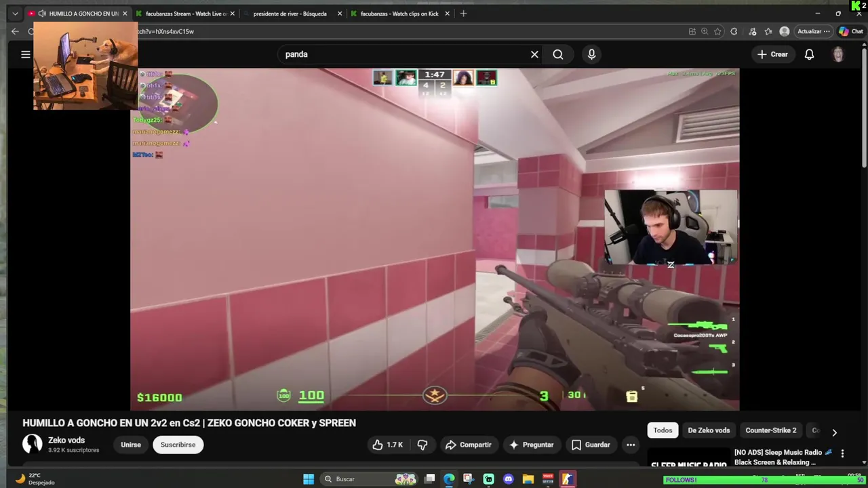Open the Zeko vods channel name link
868x488 pixels.
pos(66,441)
